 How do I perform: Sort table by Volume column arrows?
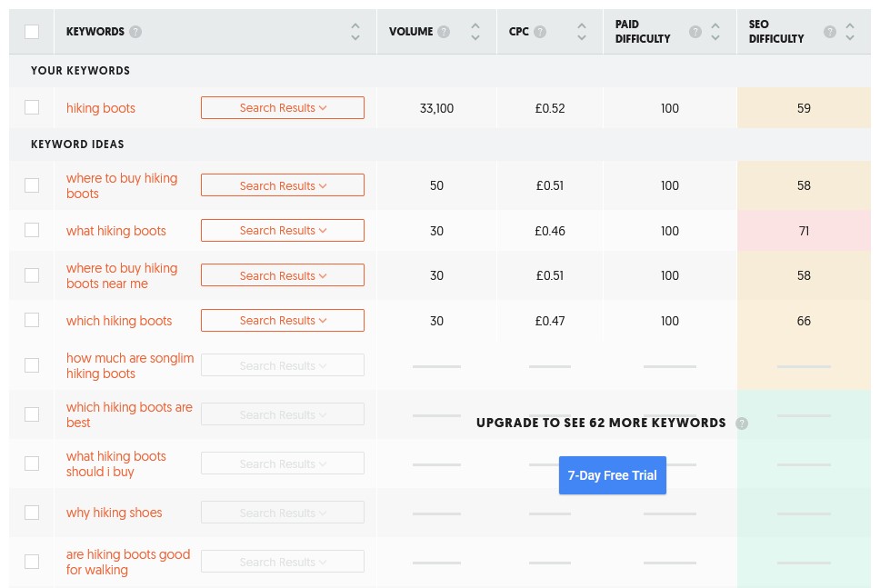tap(475, 32)
